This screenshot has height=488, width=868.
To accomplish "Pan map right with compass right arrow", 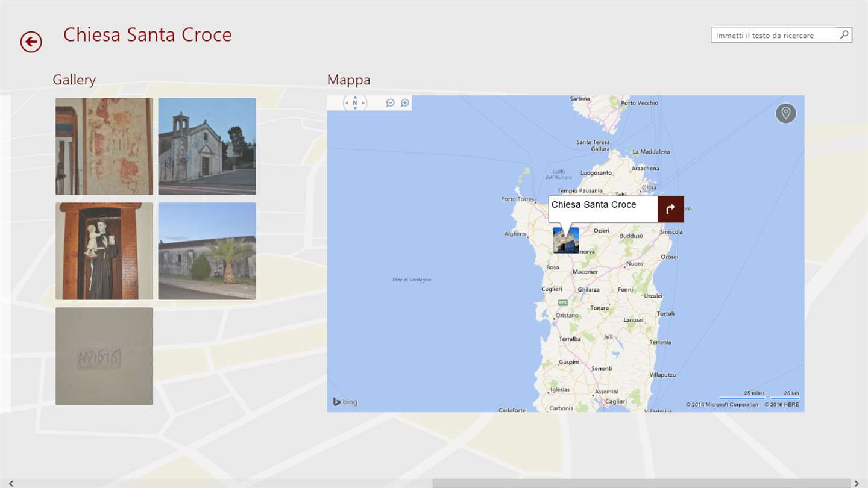I will (363, 103).
